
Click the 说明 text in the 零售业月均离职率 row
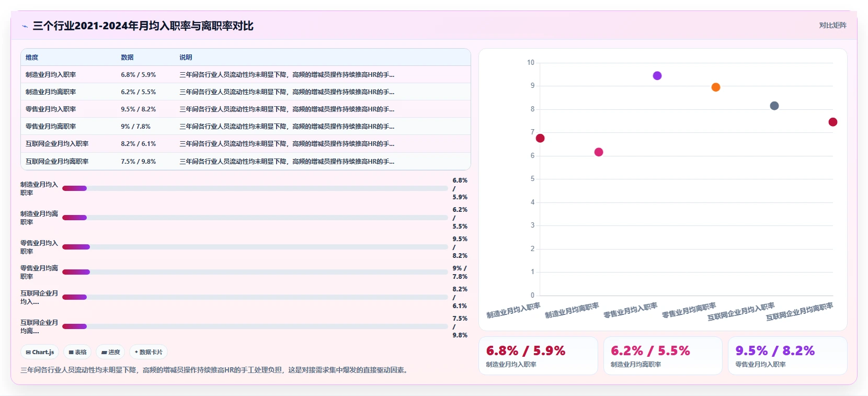(x=287, y=126)
